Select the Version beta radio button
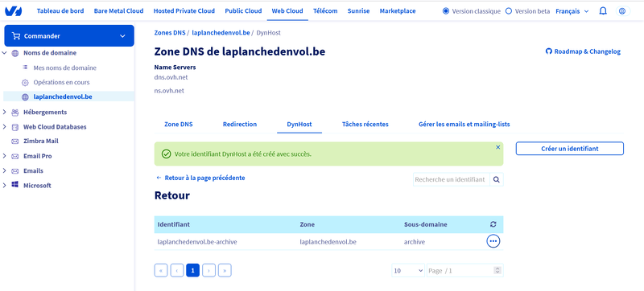This screenshot has width=644, height=291. [509, 11]
